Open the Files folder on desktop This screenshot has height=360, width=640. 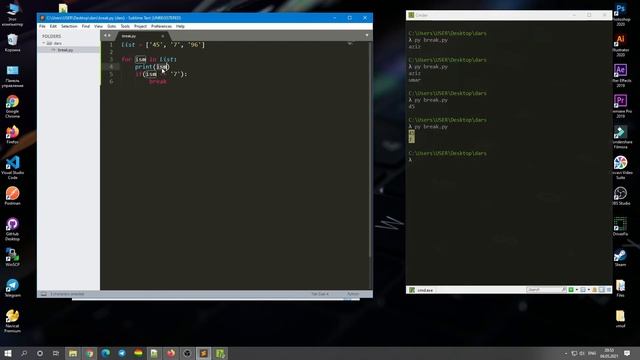pos(620,288)
